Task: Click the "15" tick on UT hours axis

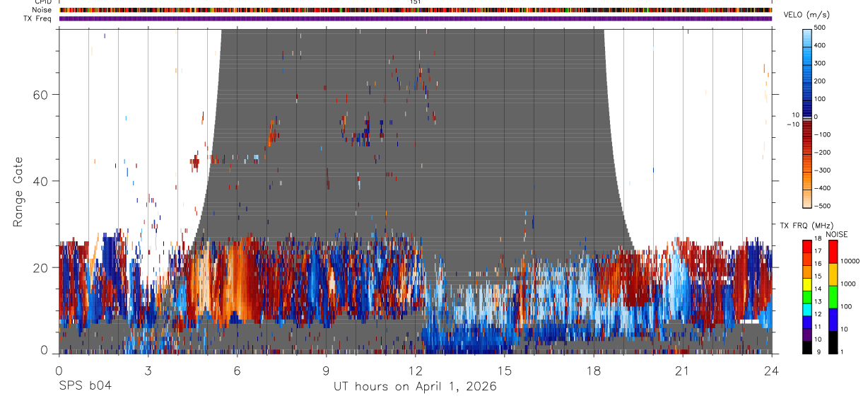Action: (505, 370)
